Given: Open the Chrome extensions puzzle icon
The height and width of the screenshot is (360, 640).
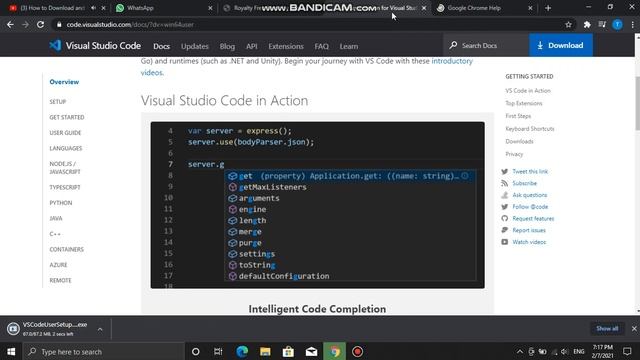Looking at the screenshot, I should (587, 24).
